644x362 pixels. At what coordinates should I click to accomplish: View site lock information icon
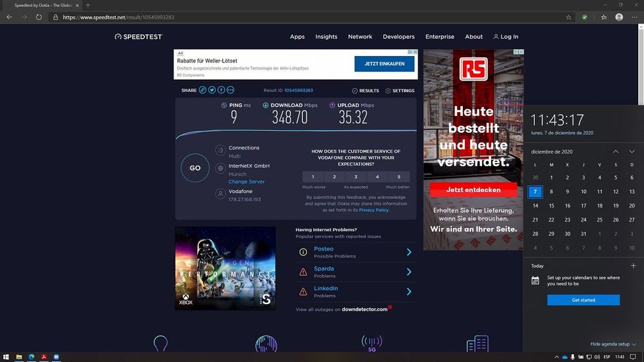click(55, 17)
